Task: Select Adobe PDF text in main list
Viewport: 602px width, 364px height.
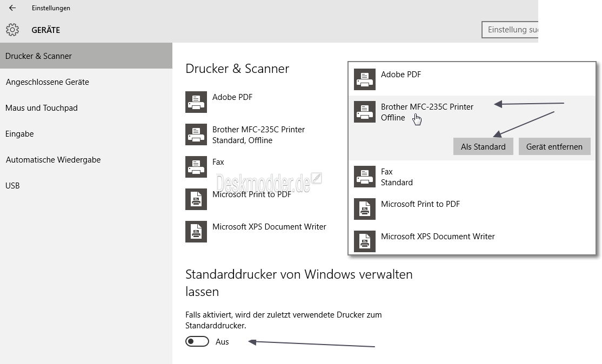Action: 232,97
